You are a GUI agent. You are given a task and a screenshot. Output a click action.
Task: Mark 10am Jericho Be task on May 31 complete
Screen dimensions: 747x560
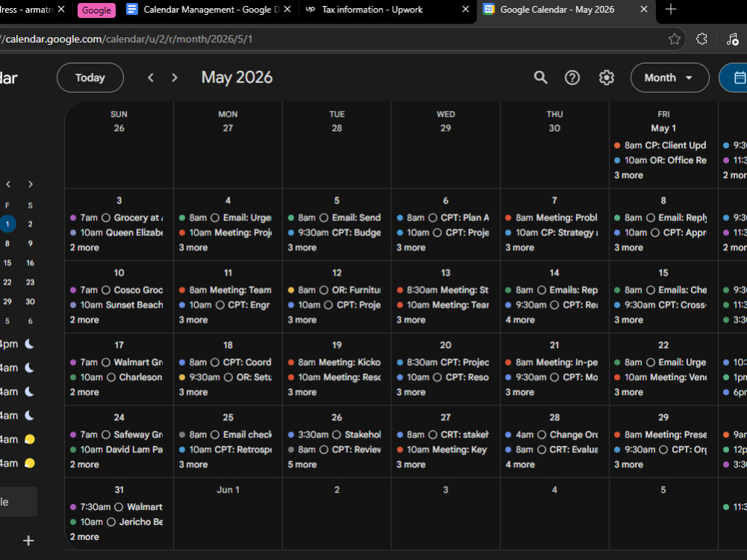point(111,522)
